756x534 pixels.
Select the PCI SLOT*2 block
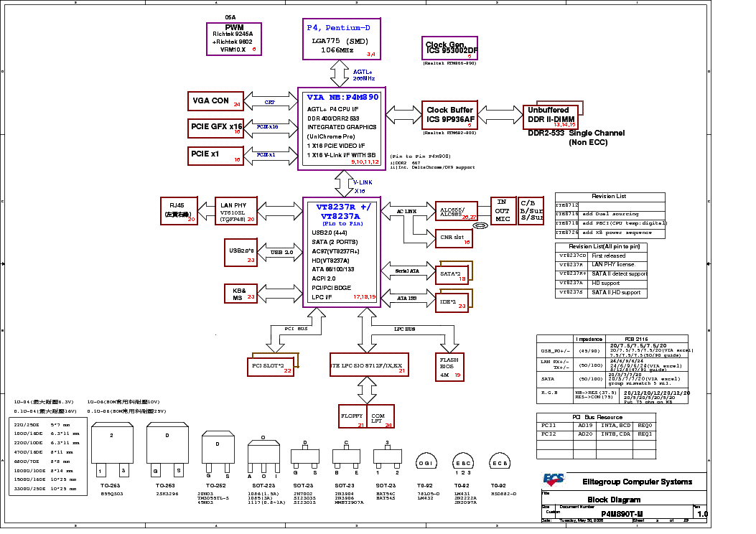(271, 366)
